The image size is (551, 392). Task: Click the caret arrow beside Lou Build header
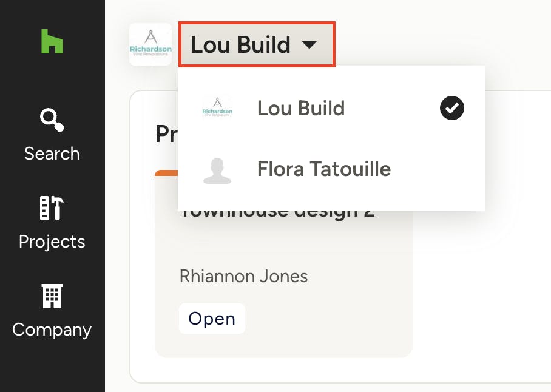coord(309,45)
